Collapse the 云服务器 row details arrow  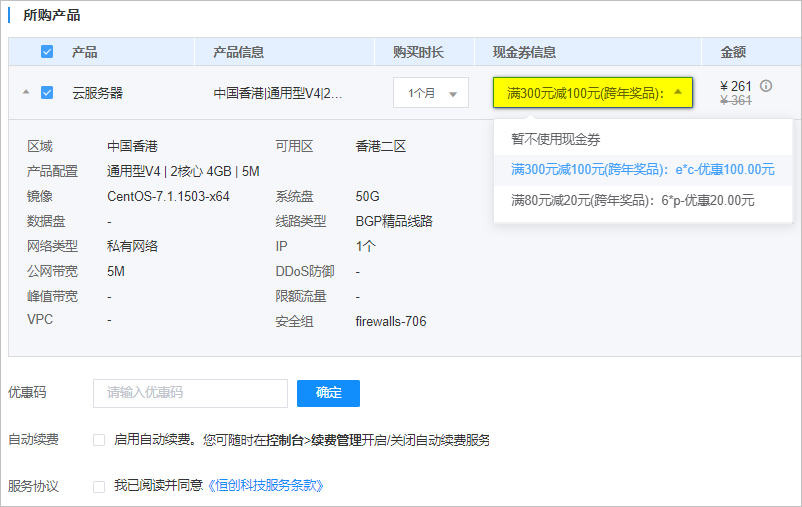[x=26, y=93]
